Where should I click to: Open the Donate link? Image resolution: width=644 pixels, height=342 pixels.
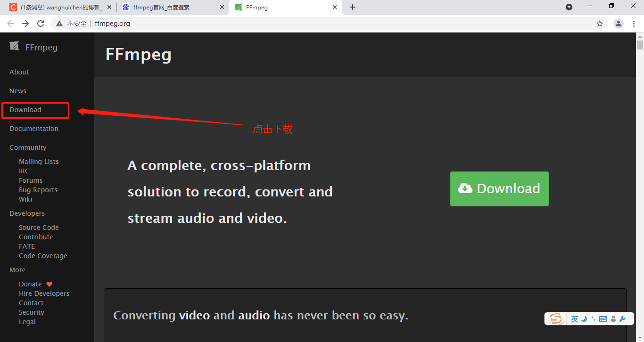pos(30,284)
